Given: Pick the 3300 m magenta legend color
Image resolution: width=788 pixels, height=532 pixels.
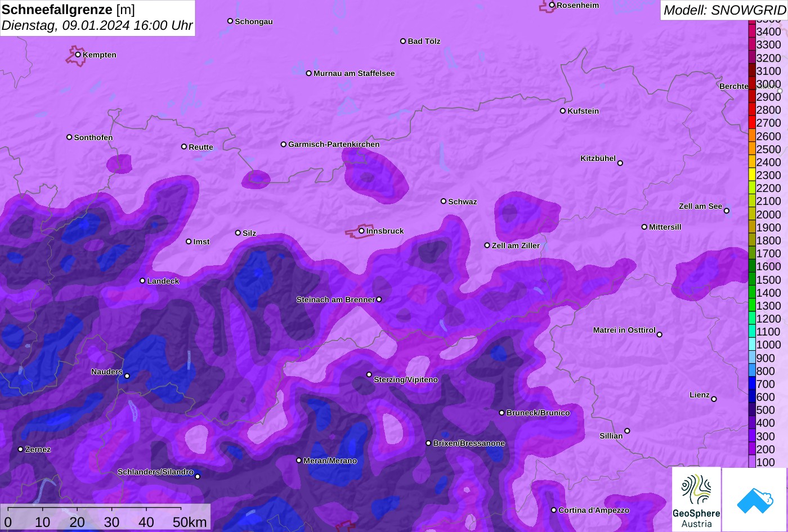Looking at the screenshot, I should (x=752, y=44).
